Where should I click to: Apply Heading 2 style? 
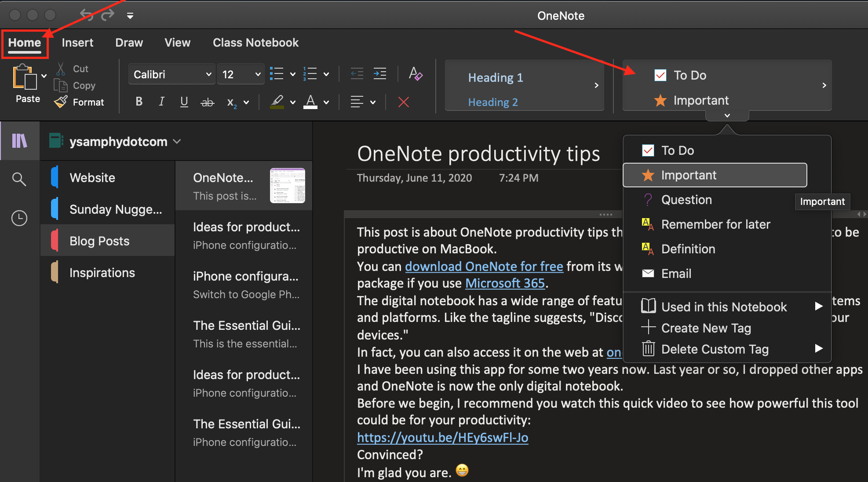coord(493,102)
